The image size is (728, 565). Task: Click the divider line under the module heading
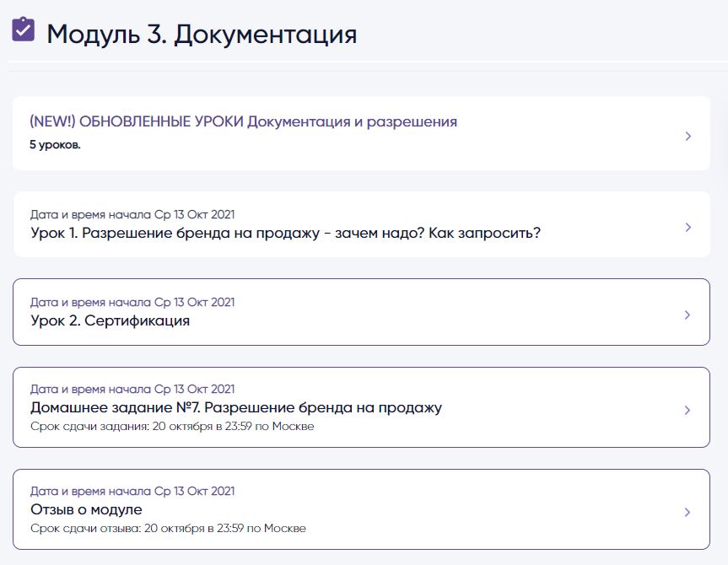click(x=364, y=62)
